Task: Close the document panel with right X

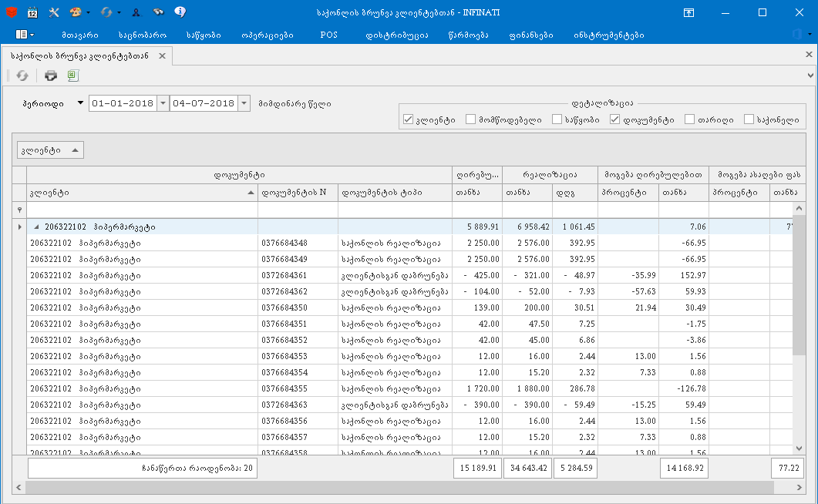Action: pos(809,54)
